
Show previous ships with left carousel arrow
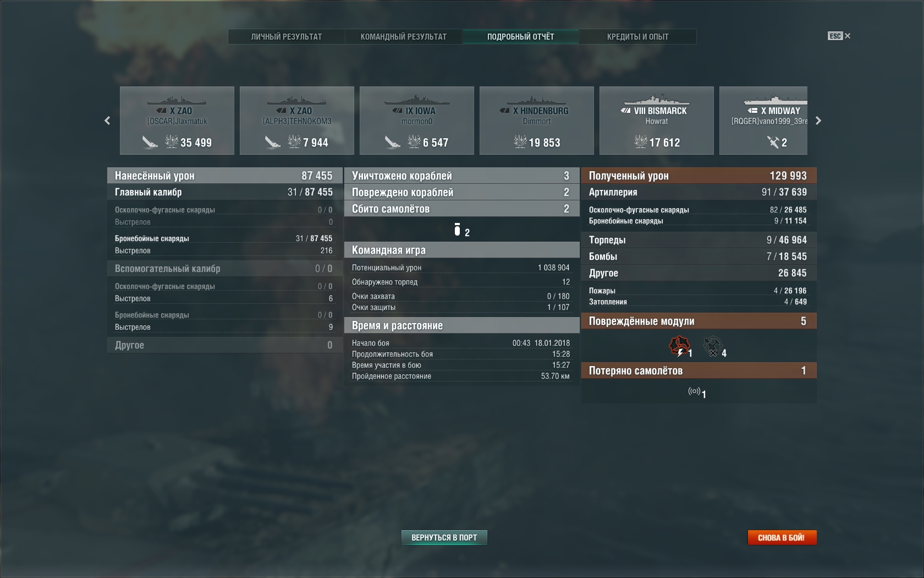[107, 121]
